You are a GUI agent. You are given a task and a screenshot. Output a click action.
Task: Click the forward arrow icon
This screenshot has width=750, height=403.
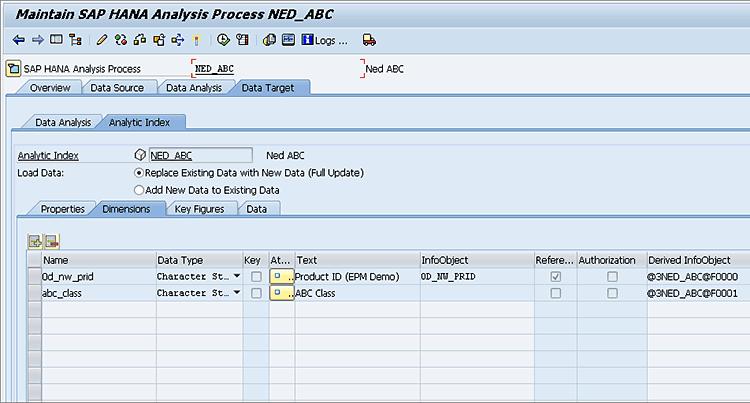point(37,40)
